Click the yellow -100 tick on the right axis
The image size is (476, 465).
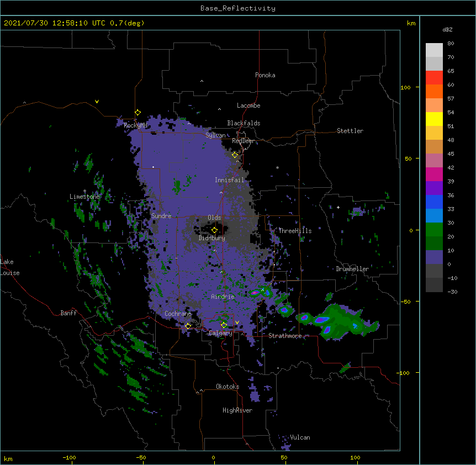tap(404, 373)
